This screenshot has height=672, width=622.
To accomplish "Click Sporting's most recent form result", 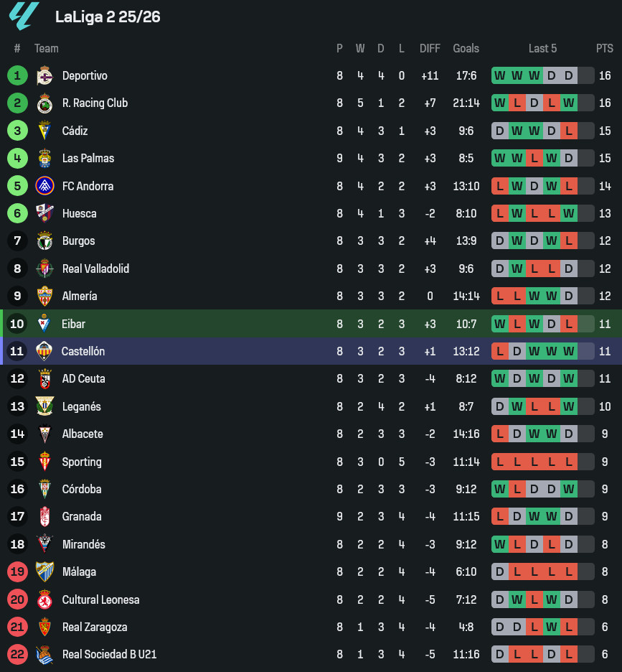I will click(x=569, y=462).
